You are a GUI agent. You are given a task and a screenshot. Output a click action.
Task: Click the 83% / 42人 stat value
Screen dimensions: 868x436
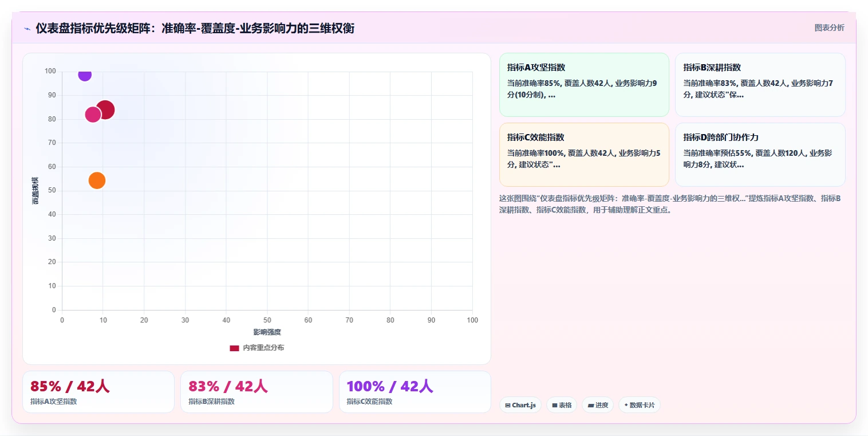tap(228, 387)
